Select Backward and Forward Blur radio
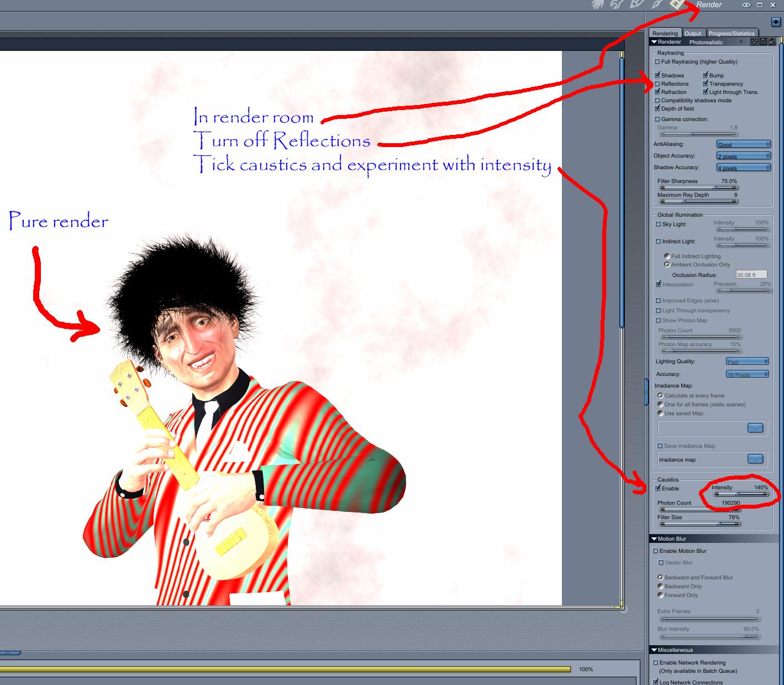Viewport: 784px width, 685px height. coord(660,577)
